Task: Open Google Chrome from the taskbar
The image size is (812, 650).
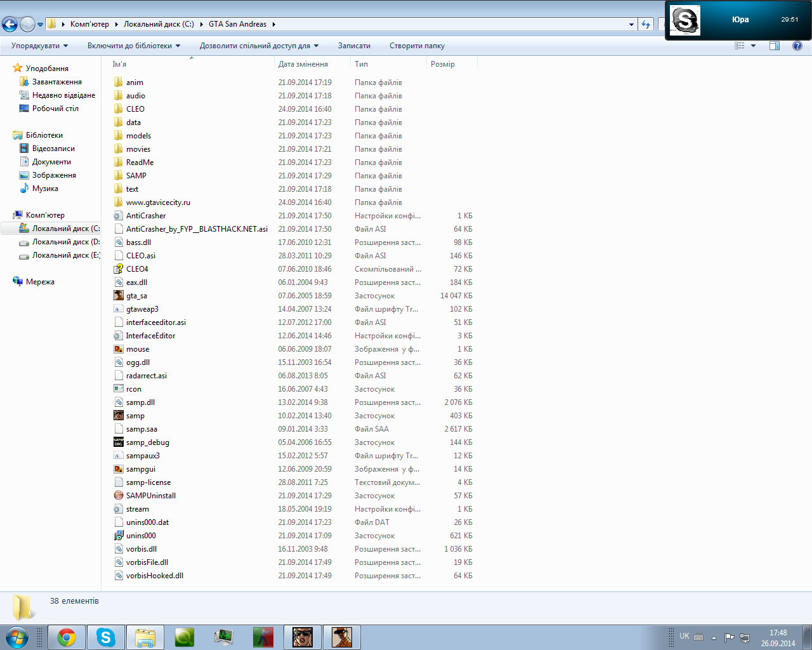Action: [x=67, y=637]
